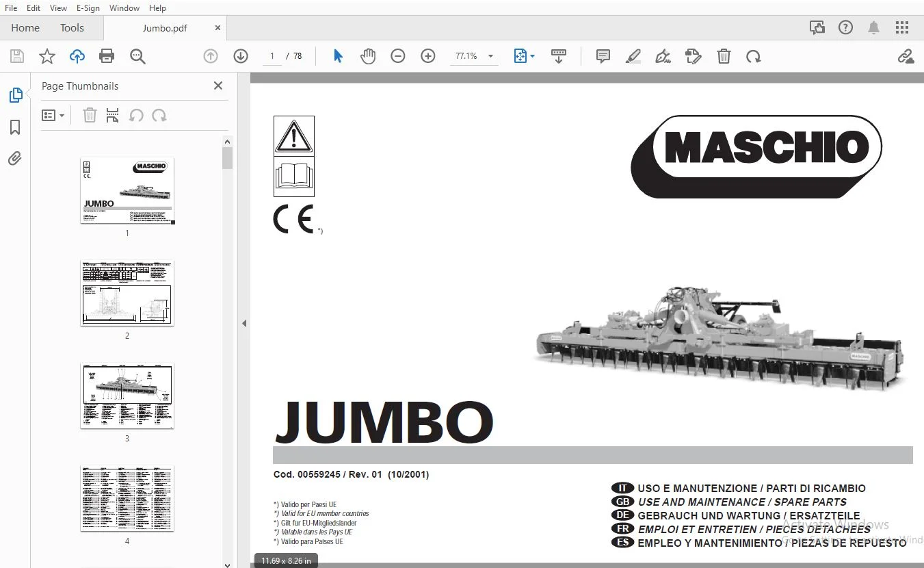
Task: Open the Sign document tool
Action: 663,56
